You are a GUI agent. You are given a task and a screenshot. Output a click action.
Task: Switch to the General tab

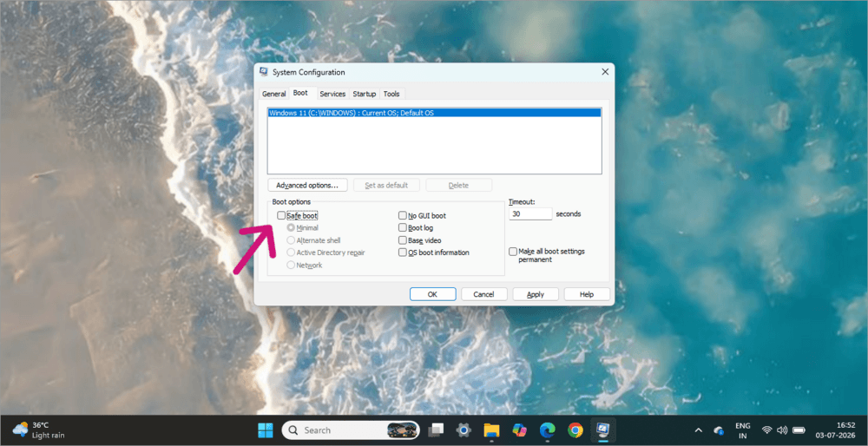click(x=274, y=94)
